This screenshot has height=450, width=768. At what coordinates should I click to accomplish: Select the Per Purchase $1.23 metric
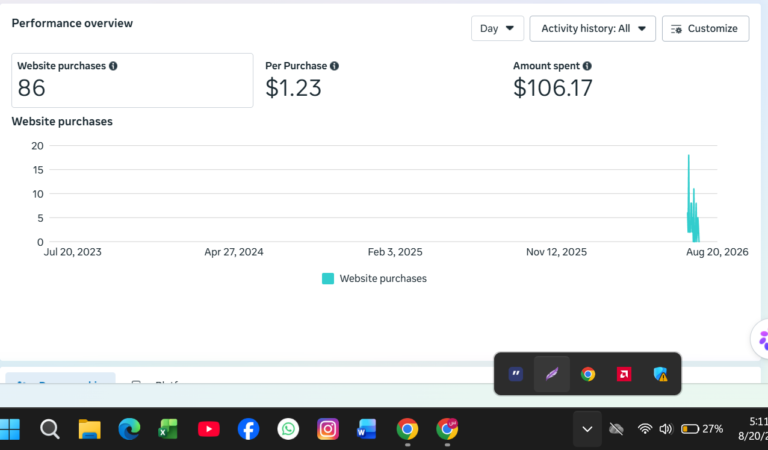(x=302, y=80)
